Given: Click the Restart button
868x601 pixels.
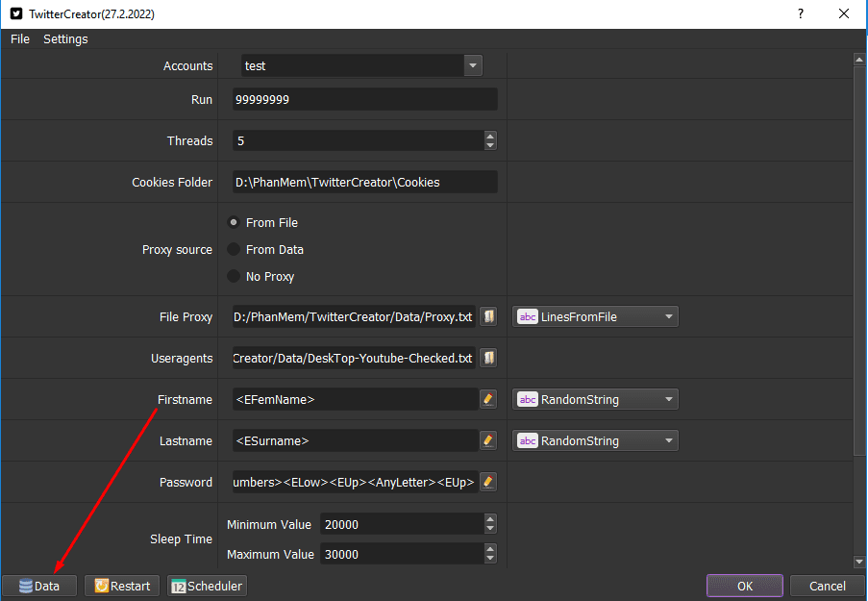Looking at the screenshot, I should (x=122, y=586).
